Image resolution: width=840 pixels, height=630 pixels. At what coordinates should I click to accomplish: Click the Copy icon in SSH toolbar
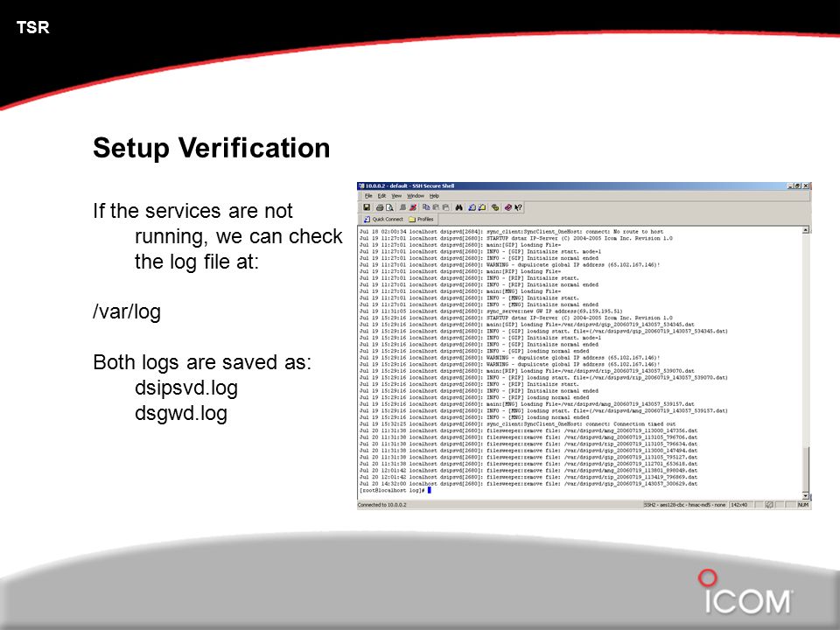426,207
